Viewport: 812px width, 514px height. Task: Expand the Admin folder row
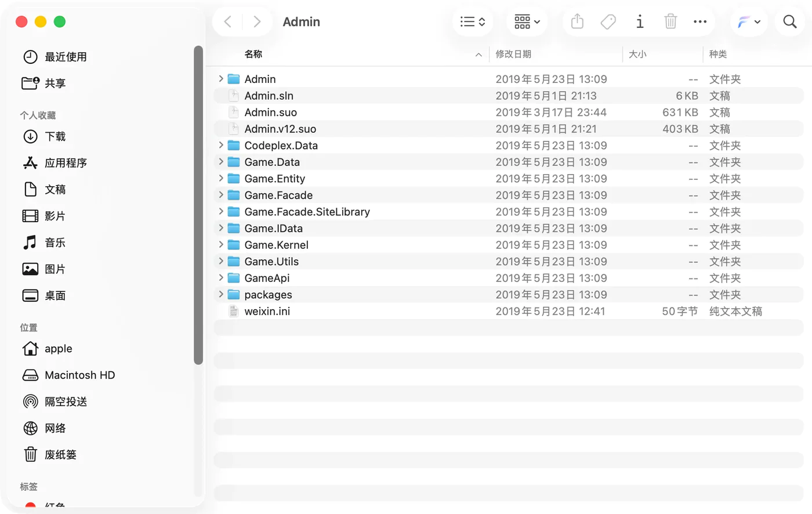221,79
